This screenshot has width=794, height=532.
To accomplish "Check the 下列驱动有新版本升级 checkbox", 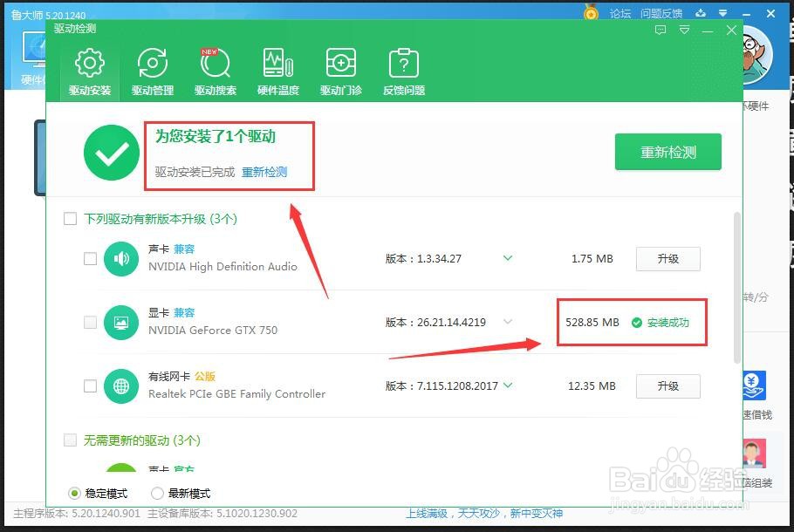I will (70, 219).
